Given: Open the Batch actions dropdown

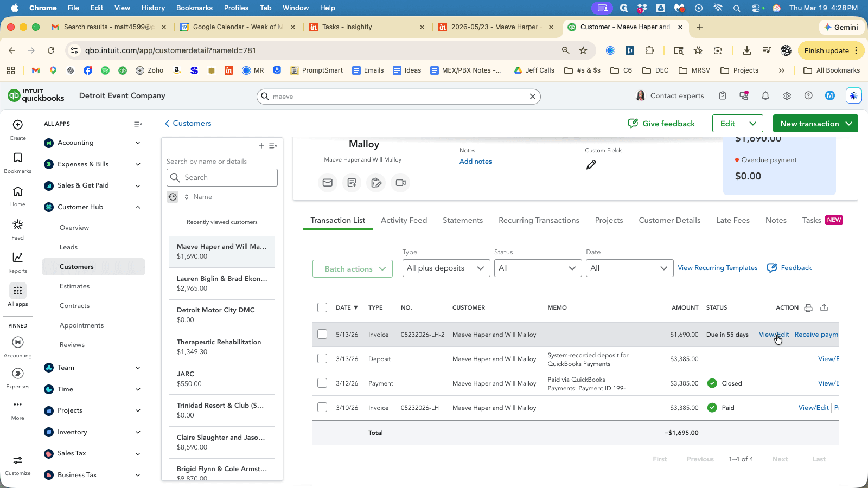Looking at the screenshot, I should tap(353, 269).
